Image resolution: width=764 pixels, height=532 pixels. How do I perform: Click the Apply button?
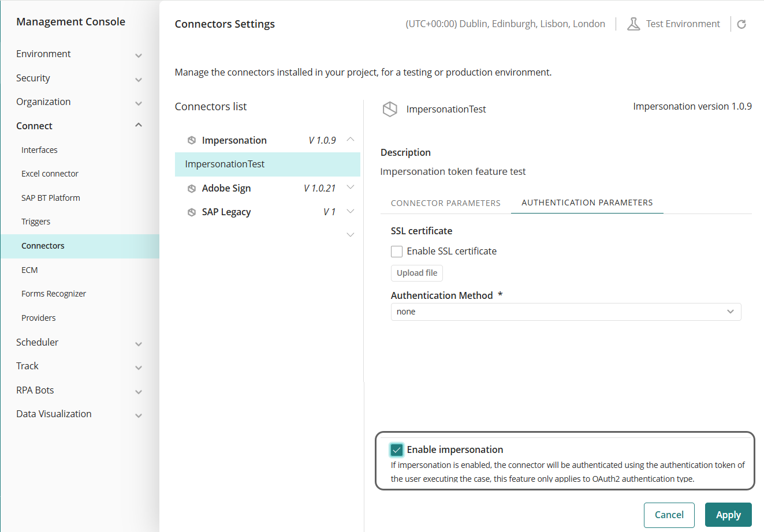click(x=728, y=515)
